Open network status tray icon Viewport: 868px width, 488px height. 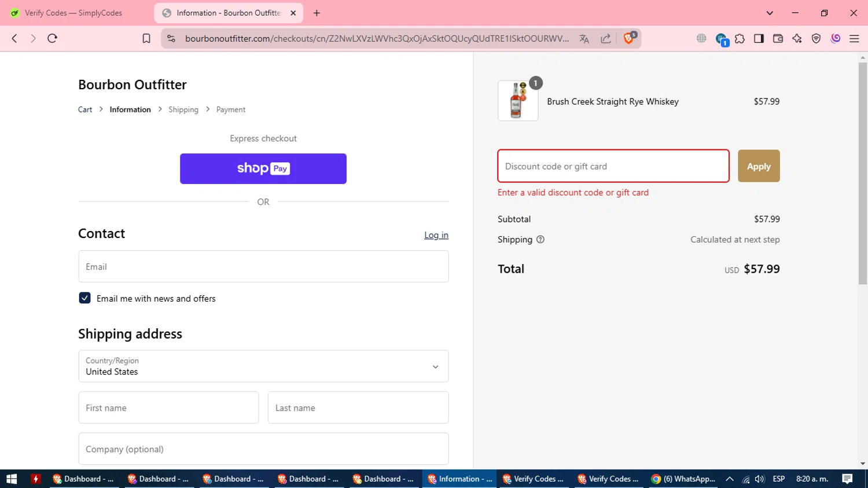coord(746,479)
